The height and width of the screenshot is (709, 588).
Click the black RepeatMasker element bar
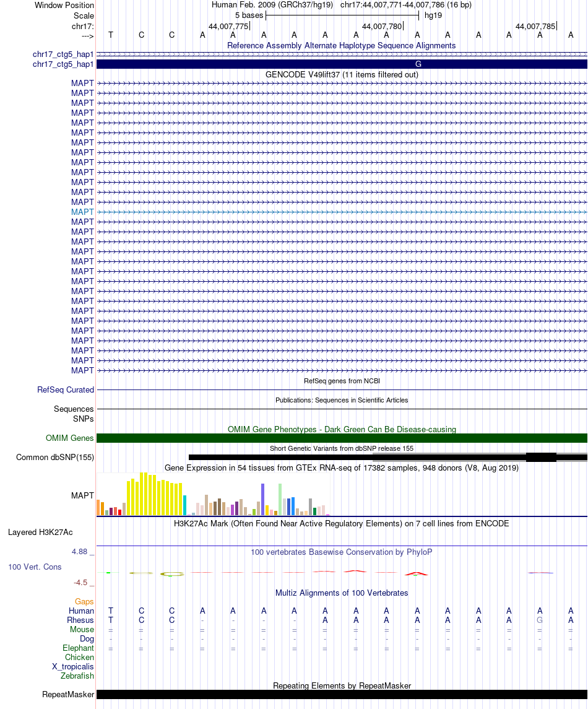pyautogui.click(x=342, y=695)
